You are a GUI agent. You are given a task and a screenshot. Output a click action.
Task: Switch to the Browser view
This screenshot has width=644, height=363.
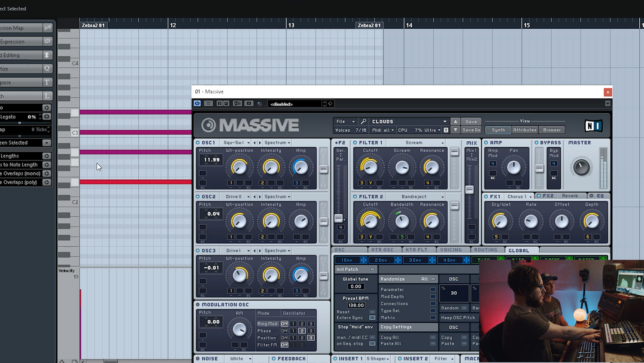552,130
